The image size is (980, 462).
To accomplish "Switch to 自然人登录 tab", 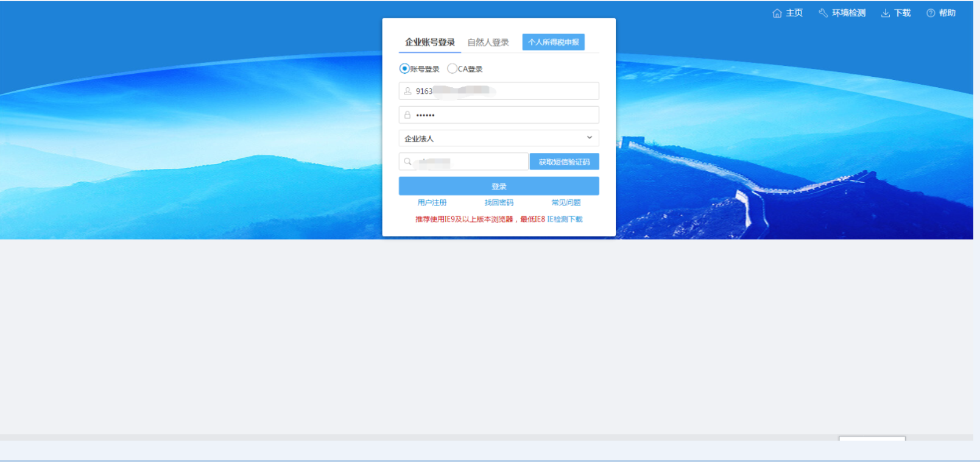I will pyautogui.click(x=488, y=42).
